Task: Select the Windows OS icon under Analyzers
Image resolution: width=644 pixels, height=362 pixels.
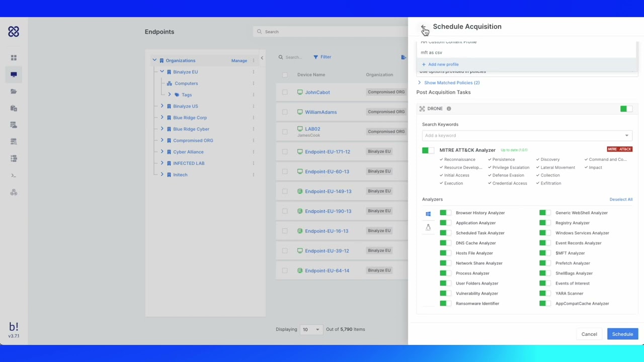Action: pos(428,214)
